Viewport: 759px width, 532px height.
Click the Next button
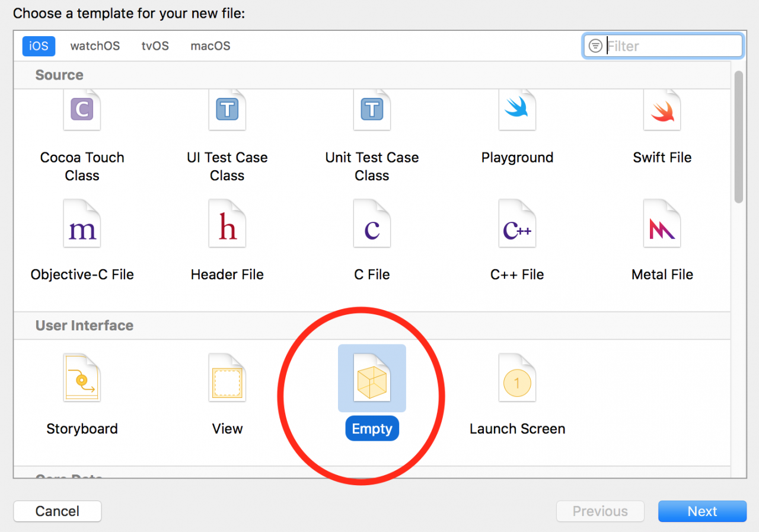pos(703,511)
